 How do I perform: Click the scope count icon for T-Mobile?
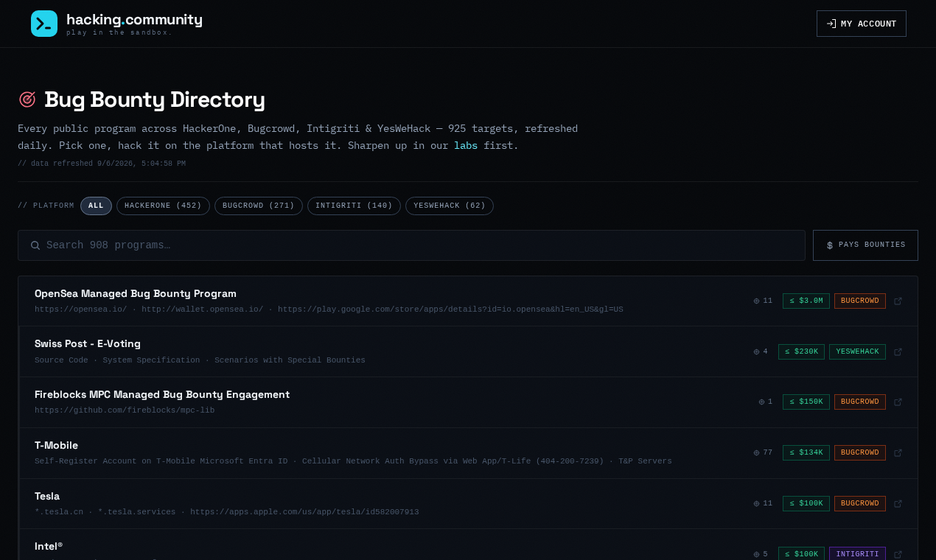click(756, 452)
